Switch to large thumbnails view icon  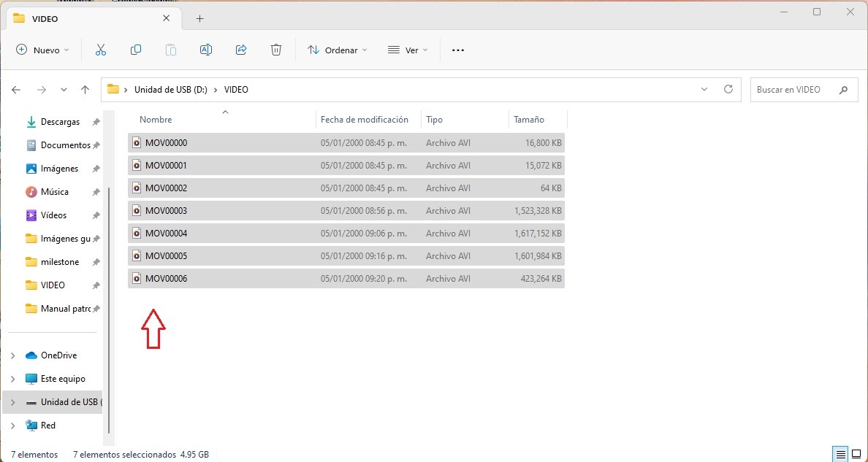click(856, 455)
